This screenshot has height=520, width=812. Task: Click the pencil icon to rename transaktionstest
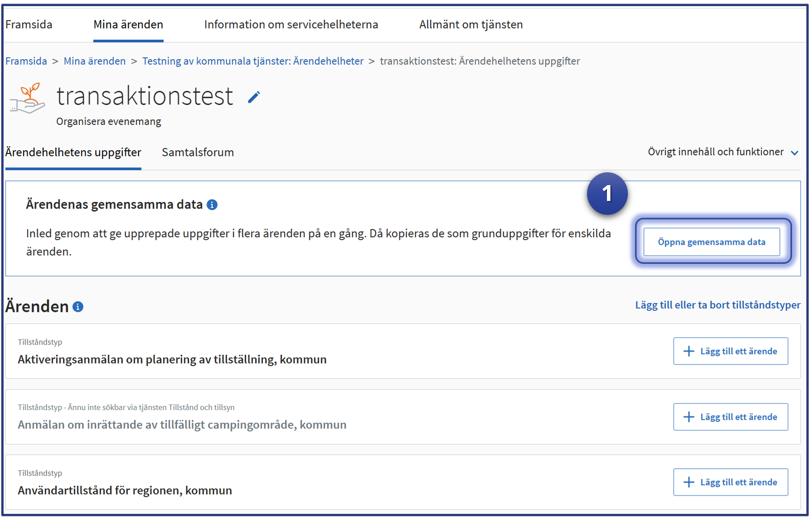point(254,97)
